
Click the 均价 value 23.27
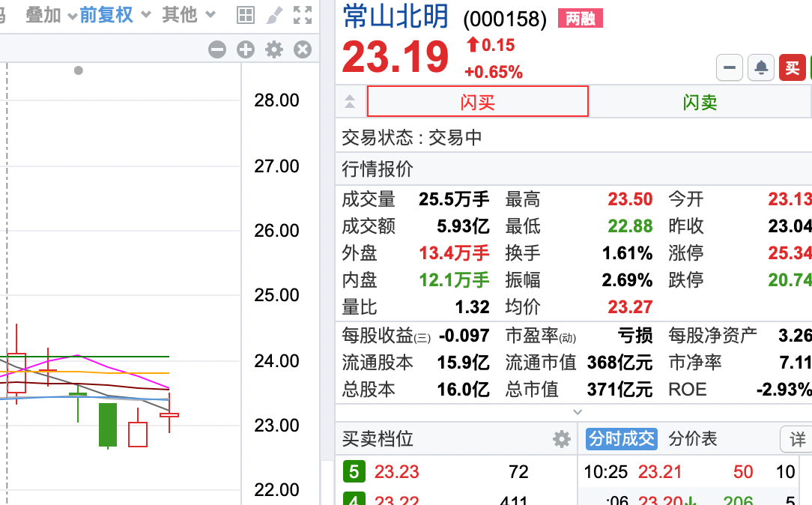630,307
